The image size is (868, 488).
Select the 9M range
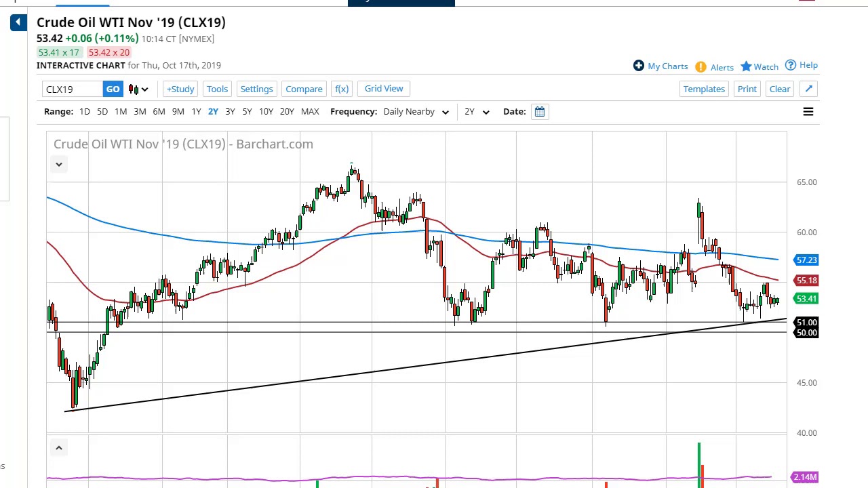(x=178, y=111)
